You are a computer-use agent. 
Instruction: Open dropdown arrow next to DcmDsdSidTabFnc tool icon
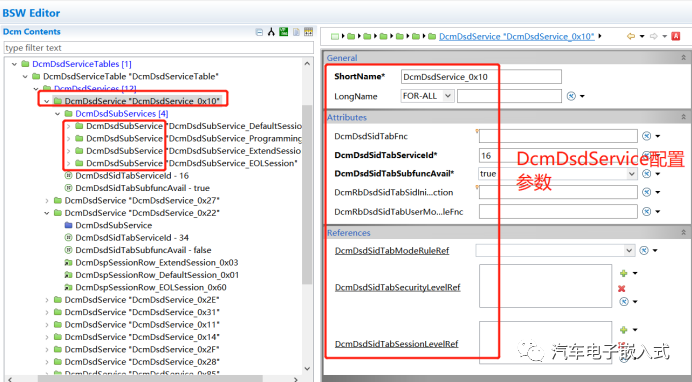[658, 136]
